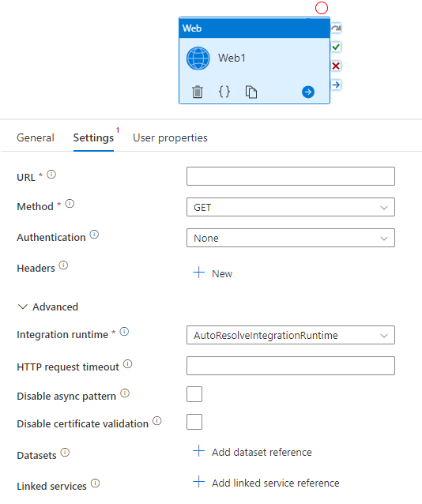Delete the Web1 activity with trash icon
Screen dimensions: 422x504
(x=198, y=92)
